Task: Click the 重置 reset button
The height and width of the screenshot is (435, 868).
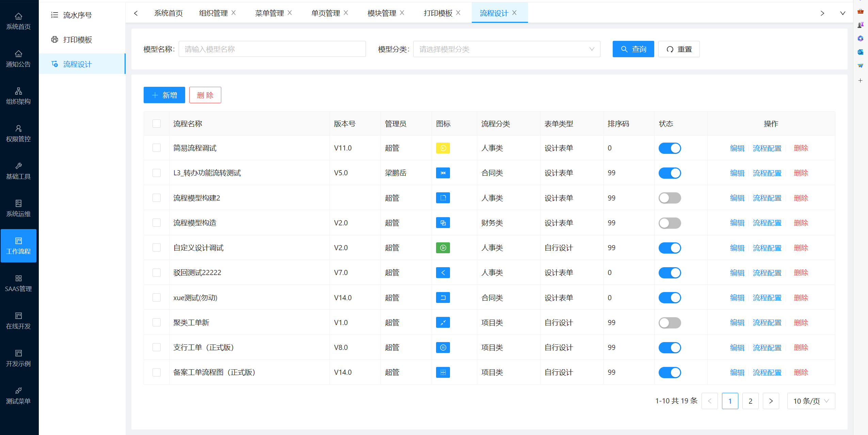Action: coord(679,49)
